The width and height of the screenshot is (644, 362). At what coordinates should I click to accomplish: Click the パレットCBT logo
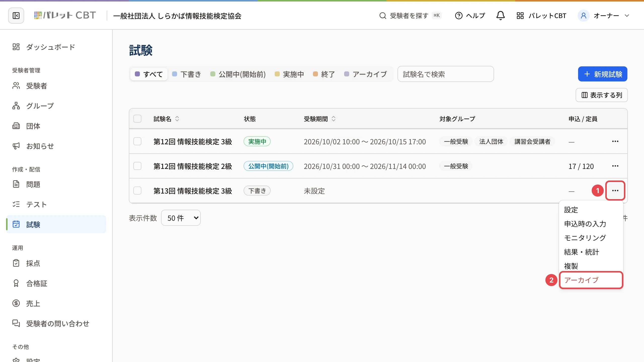tap(65, 16)
